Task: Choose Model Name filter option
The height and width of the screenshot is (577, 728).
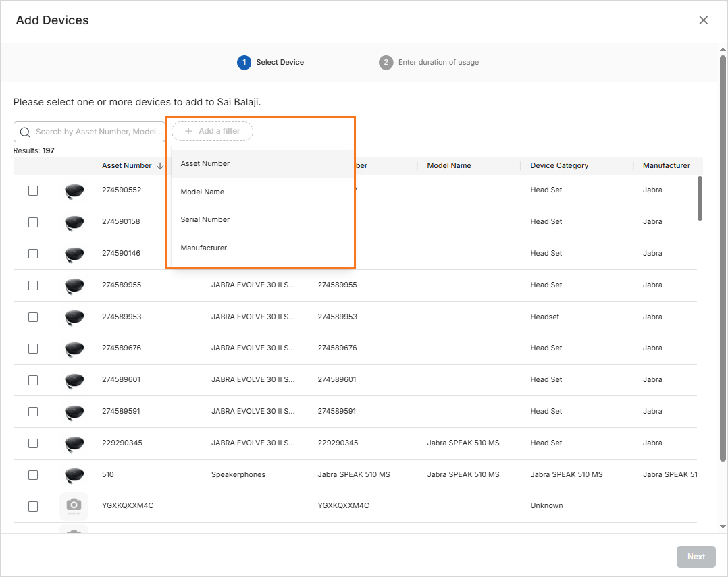Action: pos(203,192)
